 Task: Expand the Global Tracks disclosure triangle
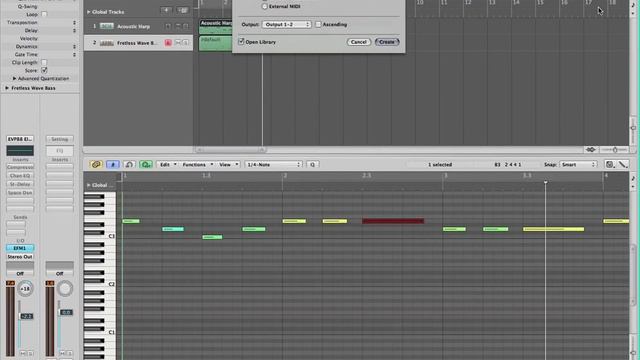click(x=89, y=12)
